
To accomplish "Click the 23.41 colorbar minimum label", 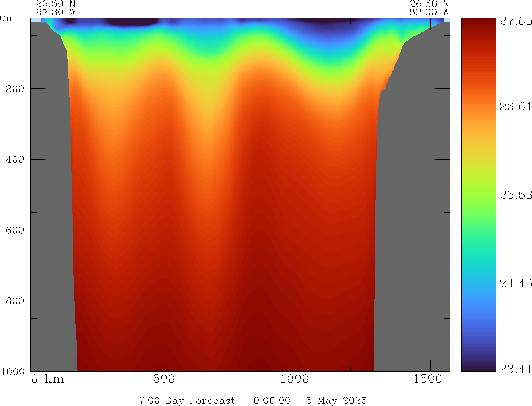I will point(516,369).
